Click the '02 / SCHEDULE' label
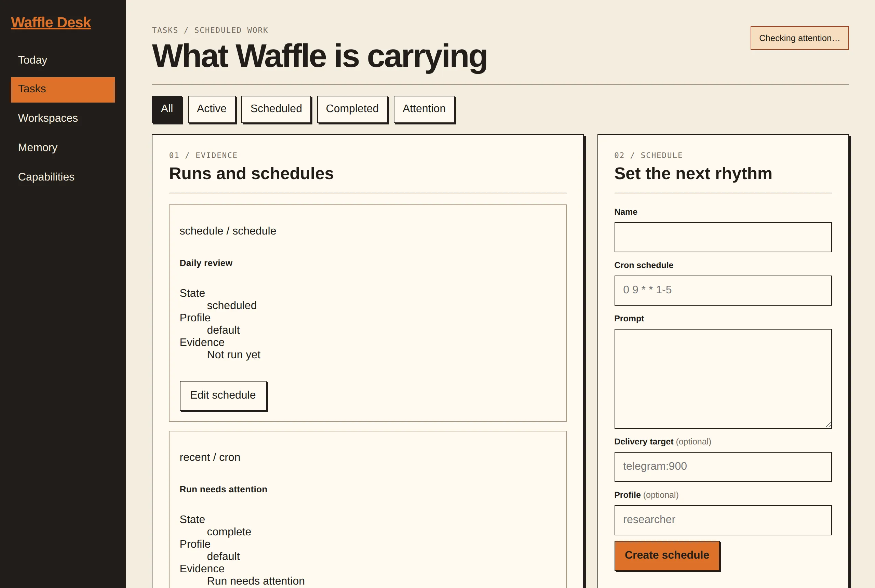This screenshot has height=588, width=875. click(x=648, y=155)
